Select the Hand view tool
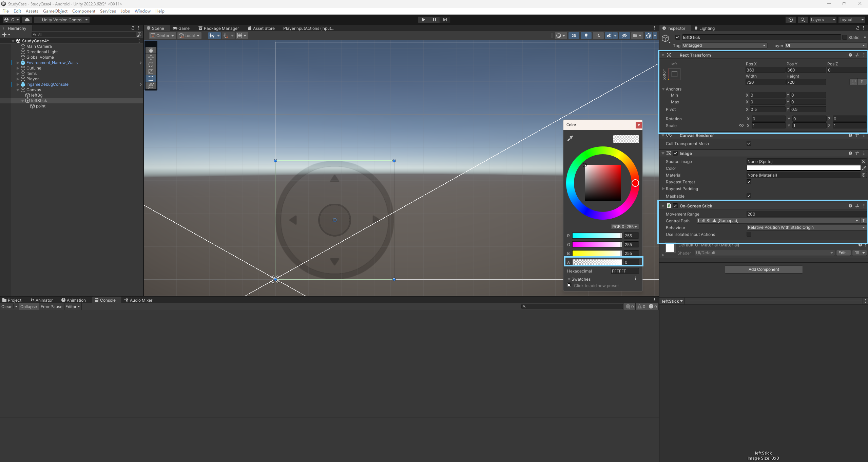 coord(151,50)
